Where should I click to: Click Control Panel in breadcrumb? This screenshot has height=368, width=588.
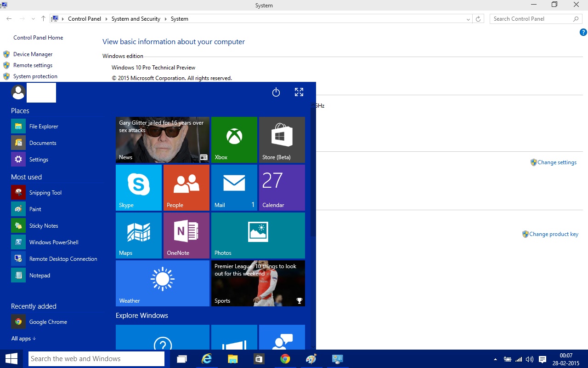coord(85,19)
